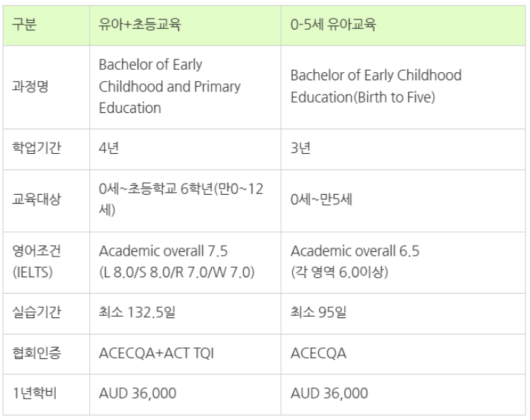Screen dimensions: 530x420
Task: Select the 4년 duration cell
Action: (x=185, y=149)
